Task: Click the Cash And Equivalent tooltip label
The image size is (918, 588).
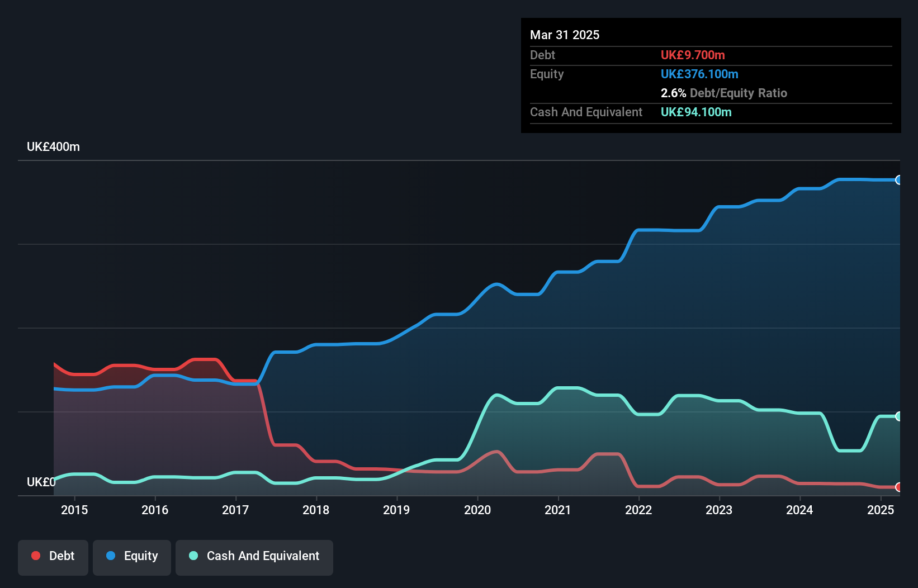Action: [586, 112]
